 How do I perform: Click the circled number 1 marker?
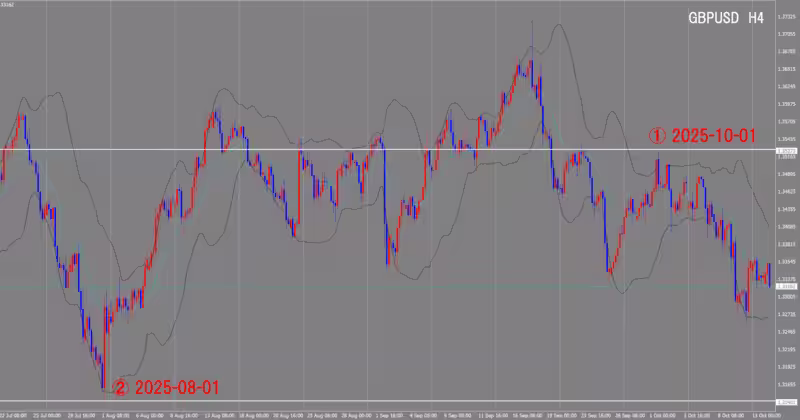pos(658,136)
